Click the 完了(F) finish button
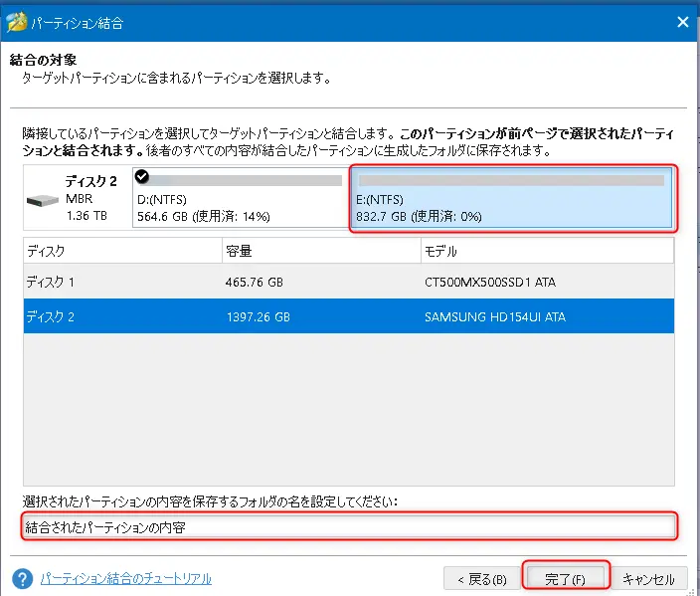Image resolution: width=700 pixels, height=596 pixels. click(565, 579)
